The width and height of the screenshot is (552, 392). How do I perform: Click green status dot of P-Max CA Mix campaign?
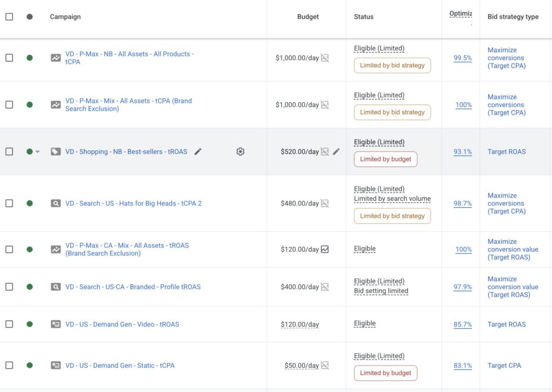(30, 249)
